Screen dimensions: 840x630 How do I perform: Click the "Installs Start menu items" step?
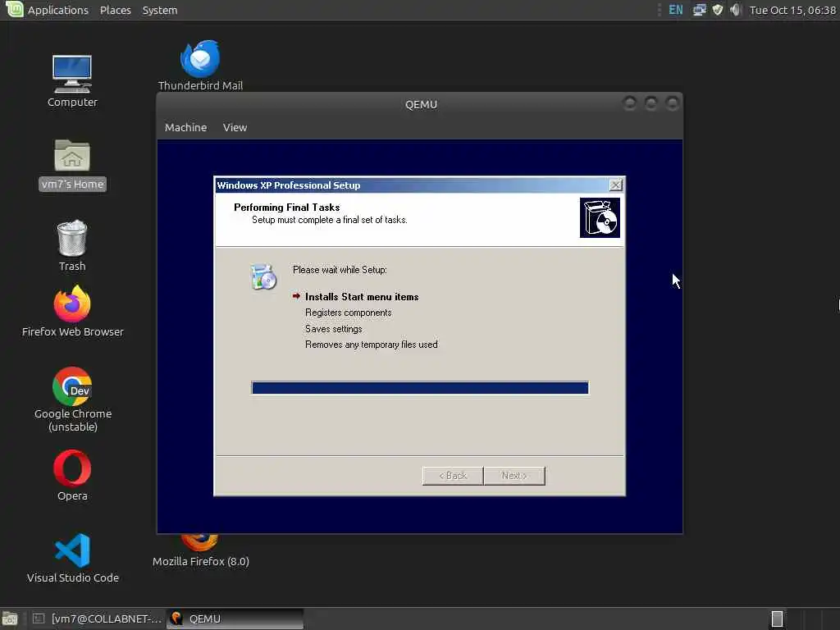click(x=362, y=297)
